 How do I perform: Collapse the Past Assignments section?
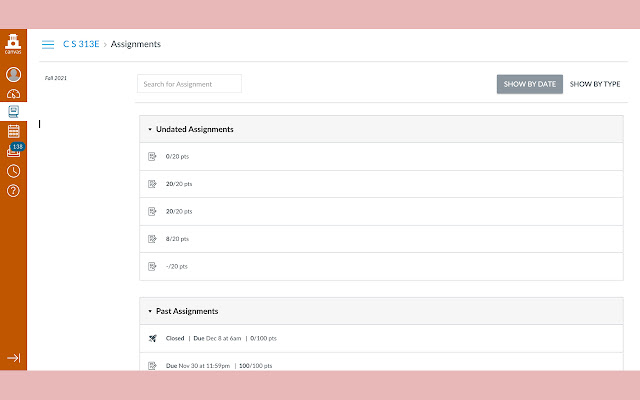pos(150,311)
